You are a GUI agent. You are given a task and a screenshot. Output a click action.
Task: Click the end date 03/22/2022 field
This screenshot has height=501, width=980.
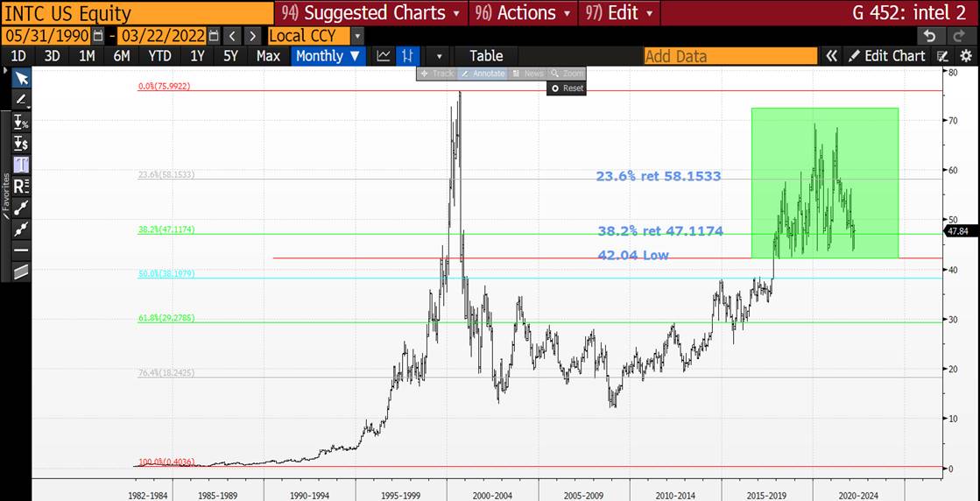tap(163, 36)
